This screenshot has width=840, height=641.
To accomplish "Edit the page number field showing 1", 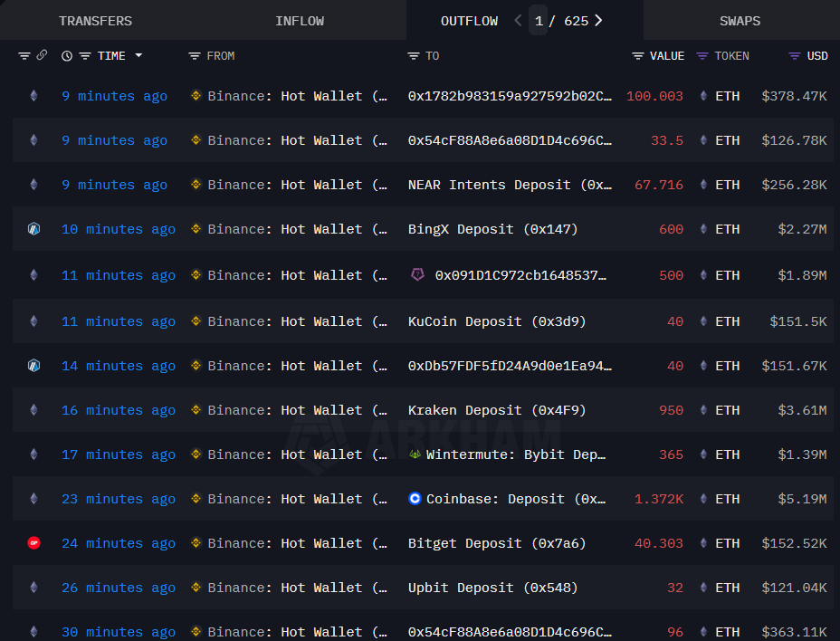I will tap(539, 20).
